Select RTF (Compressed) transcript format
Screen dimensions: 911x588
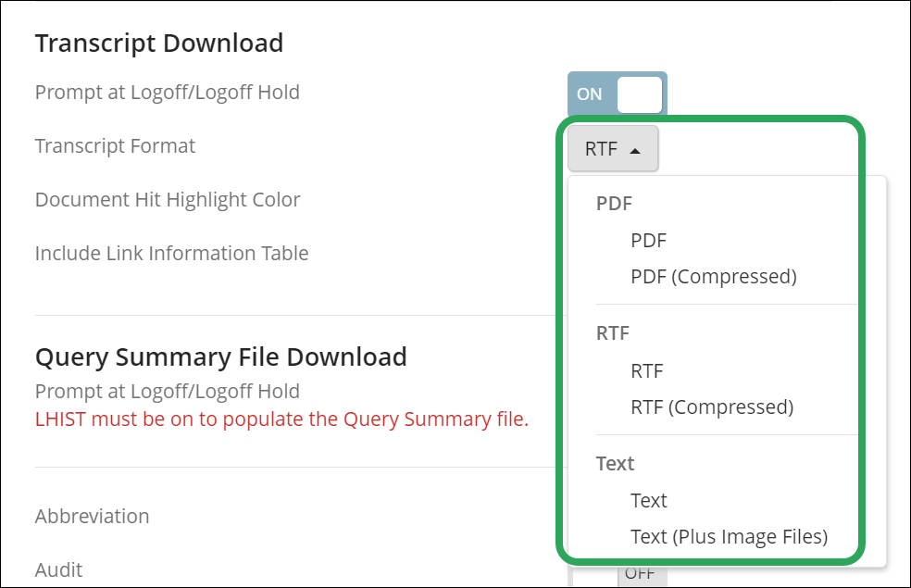click(711, 407)
